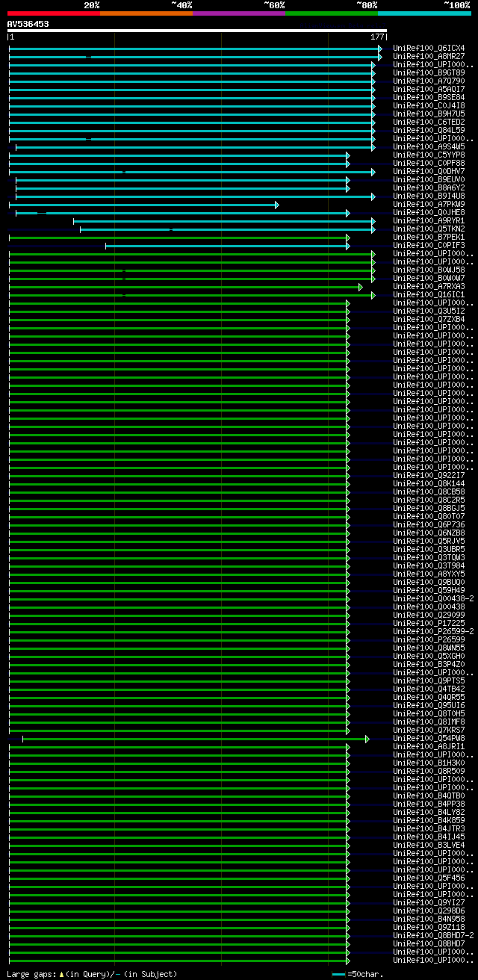Open hit UniRef100_Q9Z118

click(429, 927)
